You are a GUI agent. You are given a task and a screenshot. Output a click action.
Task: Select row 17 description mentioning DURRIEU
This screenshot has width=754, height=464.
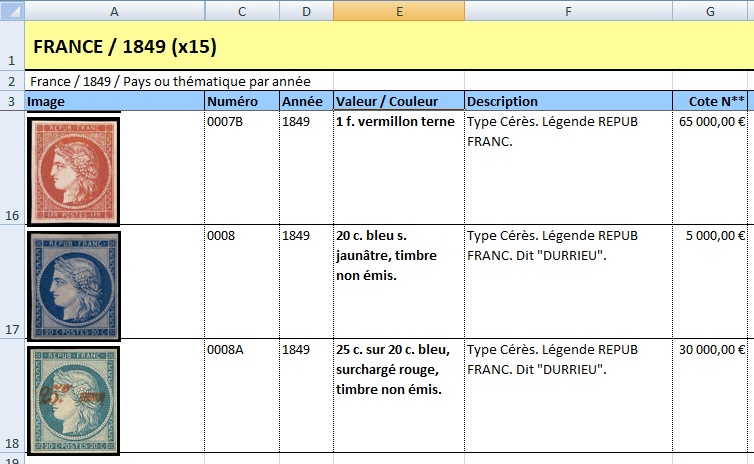click(x=568, y=282)
